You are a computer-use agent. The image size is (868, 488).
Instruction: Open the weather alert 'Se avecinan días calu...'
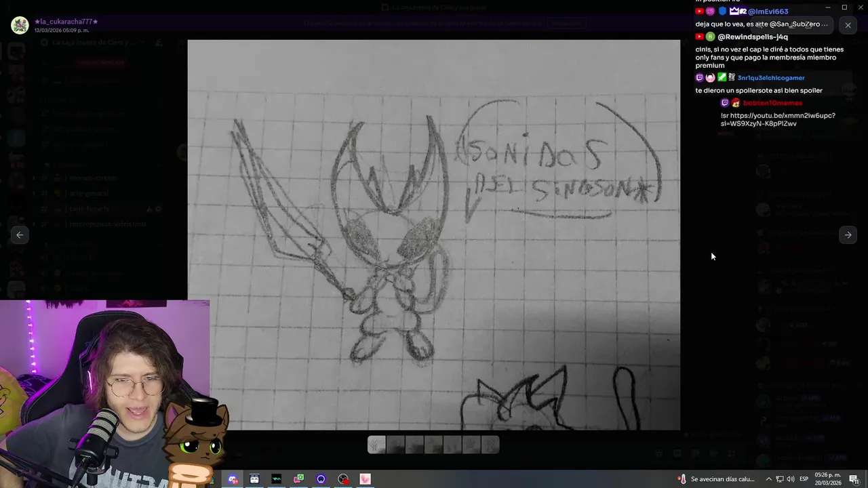pyautogui.click(x=716, y=479)
